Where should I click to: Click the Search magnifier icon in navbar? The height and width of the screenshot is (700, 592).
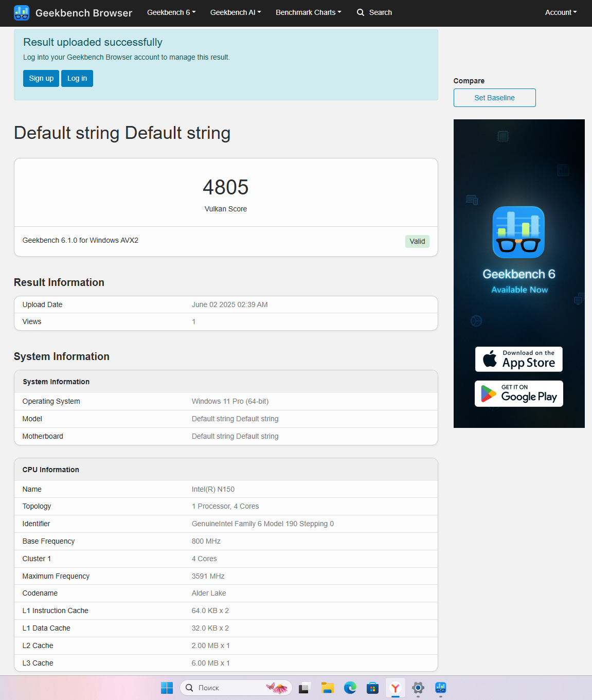(x=361, y=12)
